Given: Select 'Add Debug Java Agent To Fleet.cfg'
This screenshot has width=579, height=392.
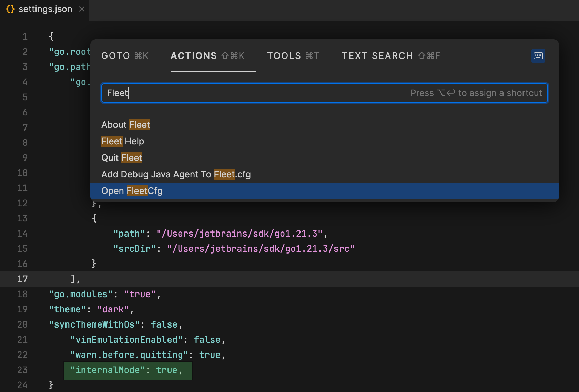Looking at the screenshot, I should point(176,174).
